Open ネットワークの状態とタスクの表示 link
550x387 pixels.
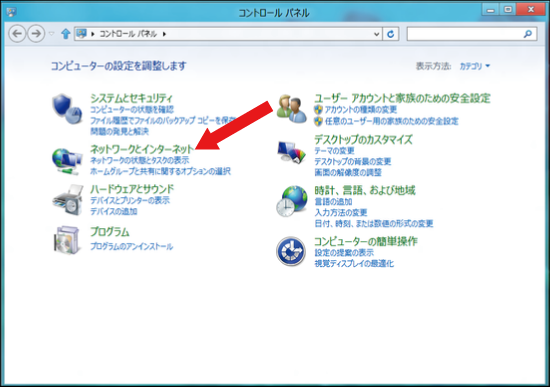(x=140, y=160)
